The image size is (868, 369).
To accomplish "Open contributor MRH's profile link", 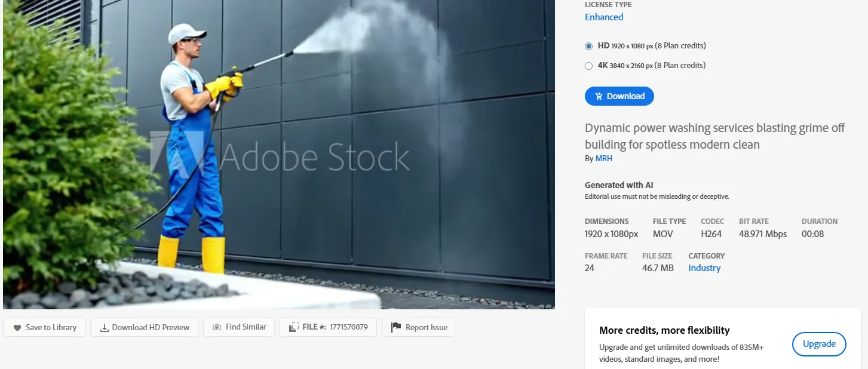I will pyautogui.click(x=604, y=159).
